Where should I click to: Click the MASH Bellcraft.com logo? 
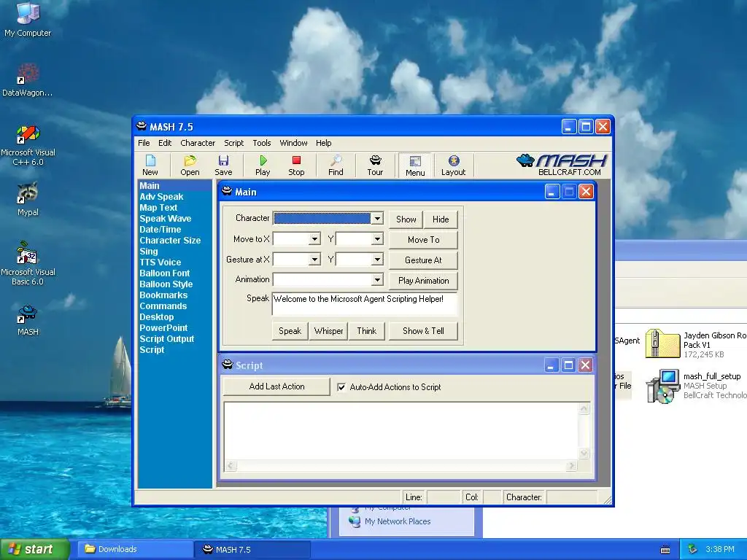click(x=562, y=166)
